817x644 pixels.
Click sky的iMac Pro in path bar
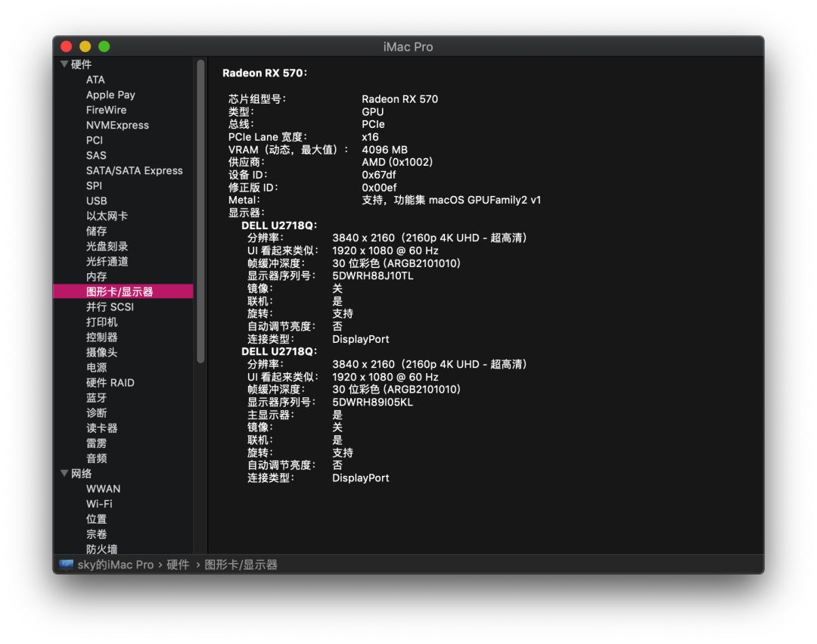[x=116, y=565]
